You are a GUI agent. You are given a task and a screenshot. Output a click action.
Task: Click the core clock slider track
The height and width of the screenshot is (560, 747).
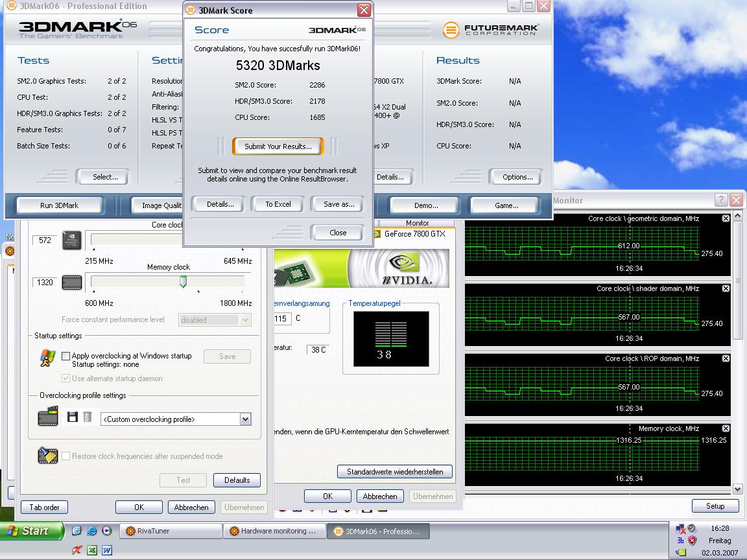tap(137, 239)
